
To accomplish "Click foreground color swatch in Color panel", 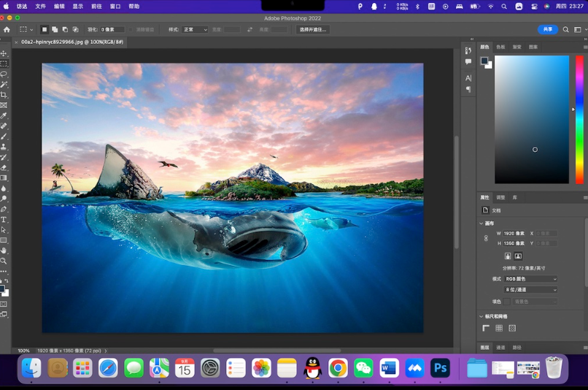I will click(x=484, y=61).
